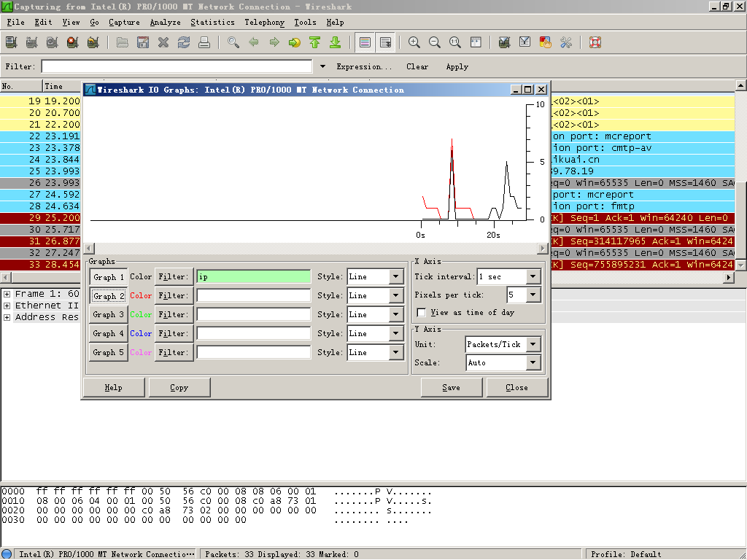Viewport: 747px width, 560px height.
Task: Stop the running live capture
Action: (x=73, y=42)
